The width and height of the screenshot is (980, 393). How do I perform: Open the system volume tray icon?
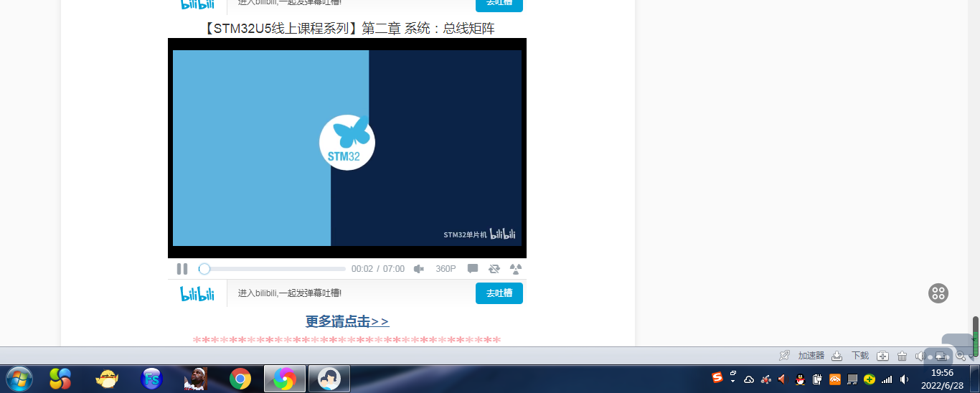(x=905, y=379)
